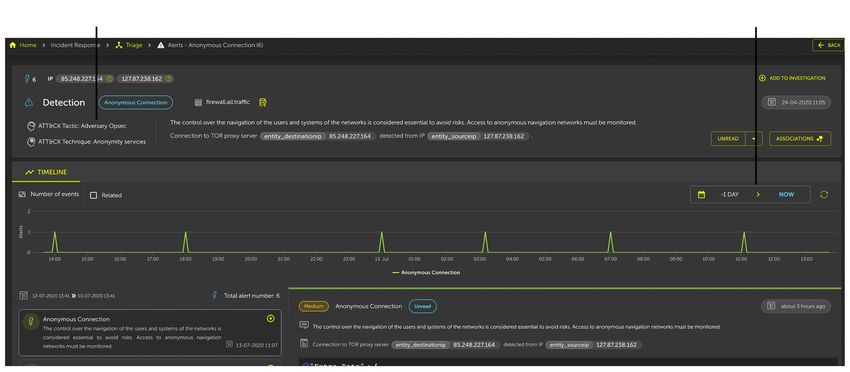
Task: Click the Medium severity badge
Action: click(313, 306)
